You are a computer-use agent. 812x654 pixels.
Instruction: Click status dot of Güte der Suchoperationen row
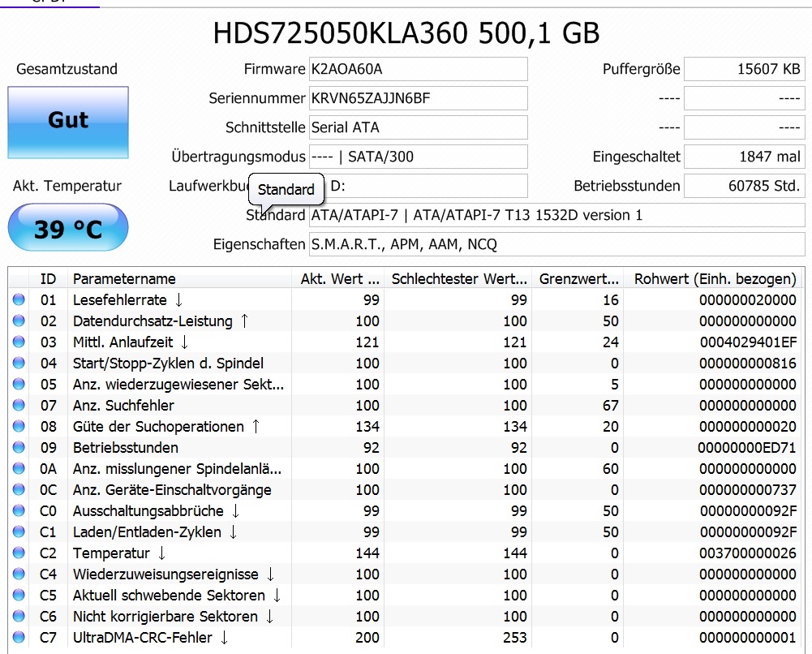click(x=19, y=426)
